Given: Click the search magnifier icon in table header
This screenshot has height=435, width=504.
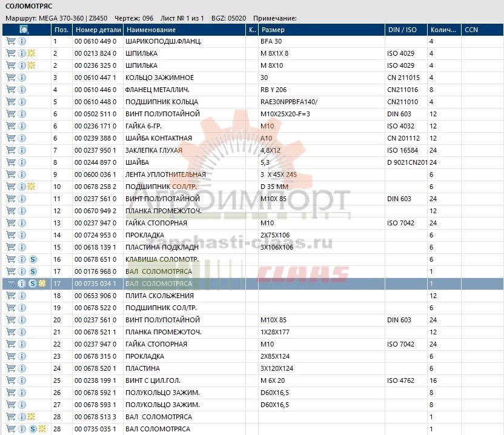Looking at the screenshot, I should [x=24, y=30].
